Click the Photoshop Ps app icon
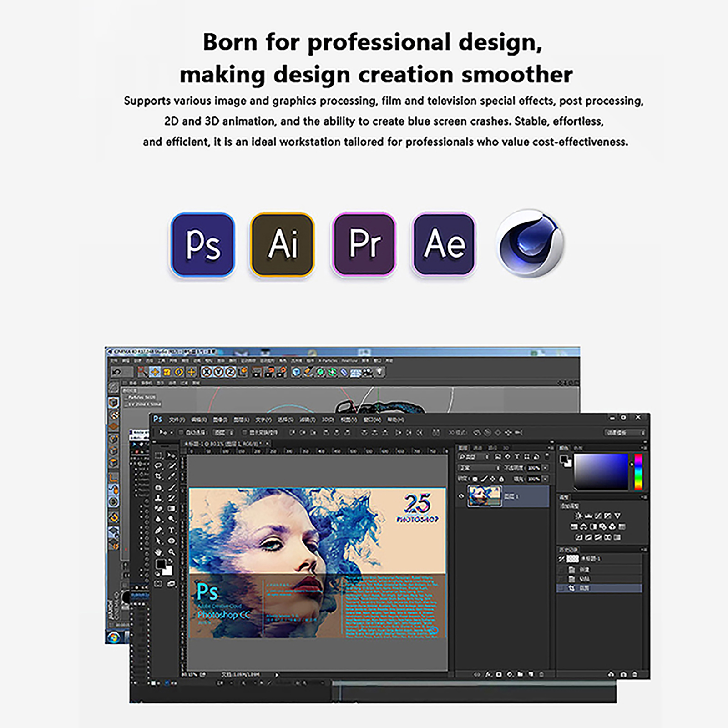 point(202,244)
